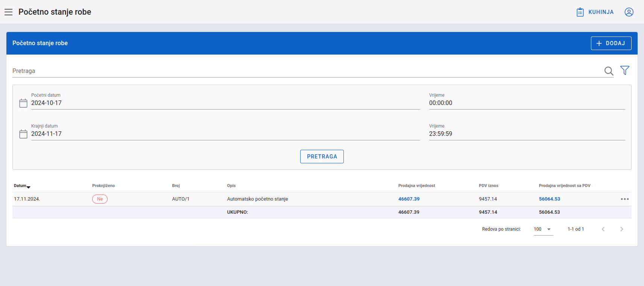The width and height of the screenshot is (644, 286).
Task: Click the PRETRAGA button
Action: tap(322, 157)
